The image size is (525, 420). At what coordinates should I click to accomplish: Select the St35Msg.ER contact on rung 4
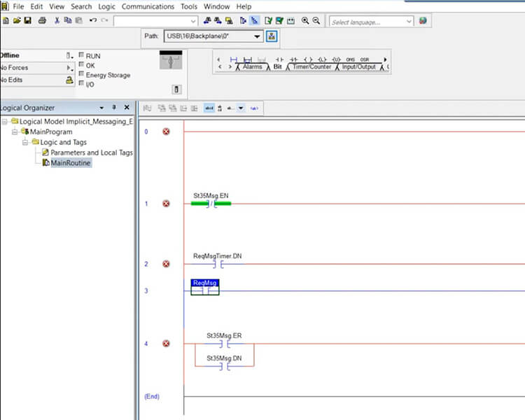(224, 344)
